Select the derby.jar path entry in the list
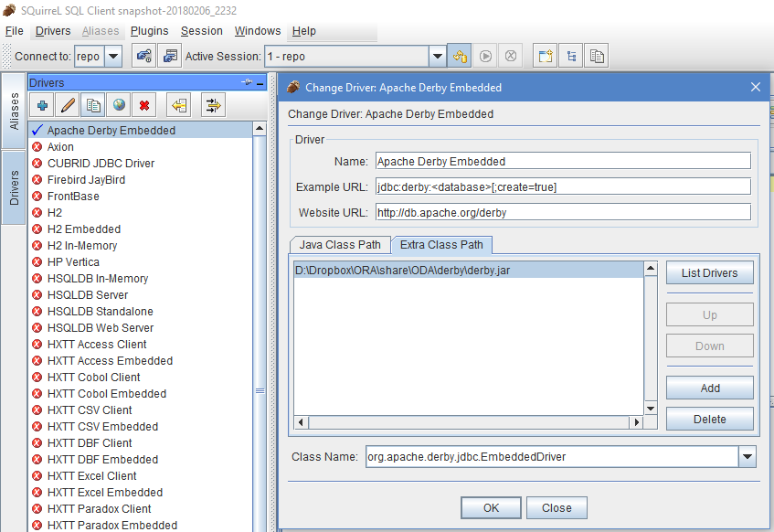The height and width of the screenshot is (532, 774). click(469, 271)
